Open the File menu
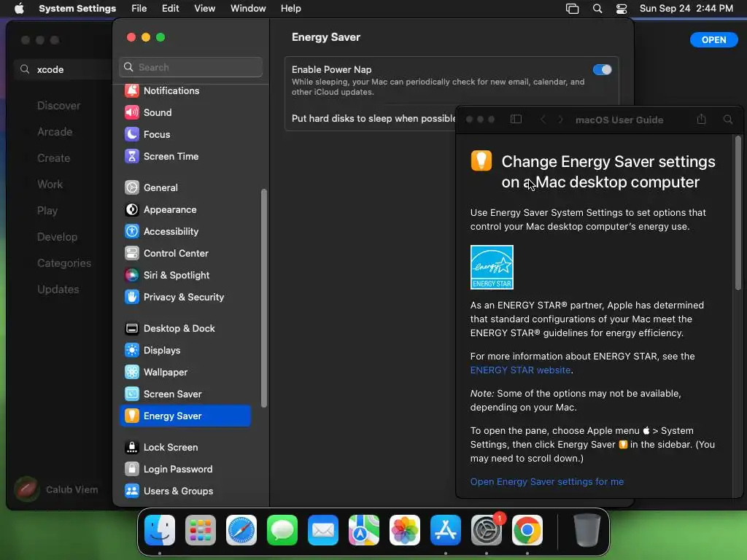 pos(139,9)
